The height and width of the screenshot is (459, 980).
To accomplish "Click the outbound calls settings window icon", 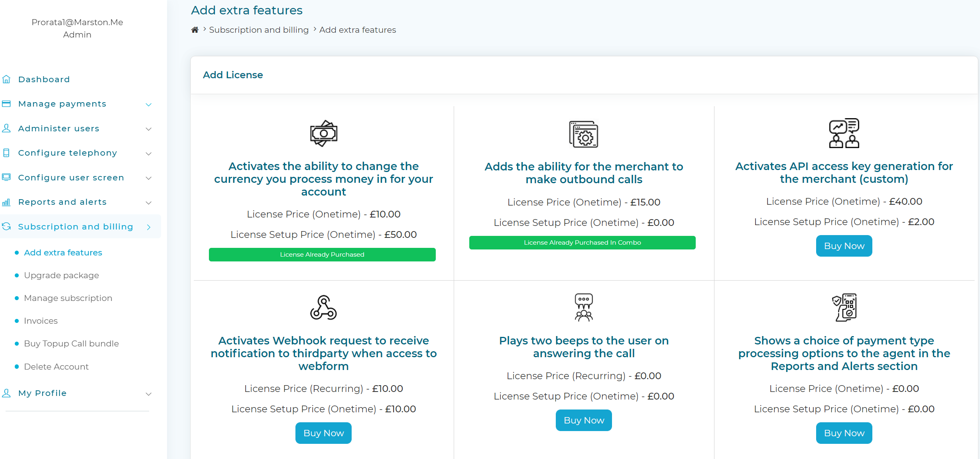I will tap(584, 134).
